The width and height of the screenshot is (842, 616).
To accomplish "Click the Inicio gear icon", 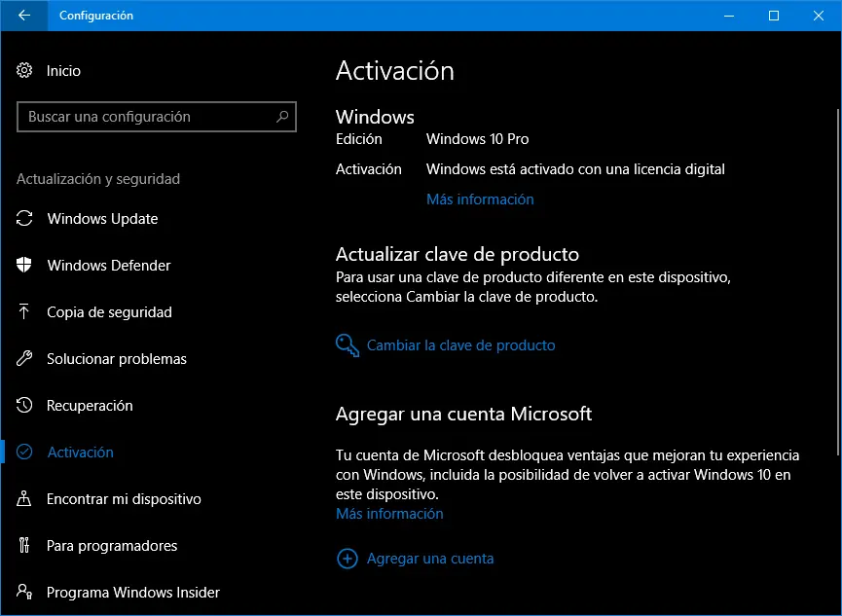I will [24, 70].
